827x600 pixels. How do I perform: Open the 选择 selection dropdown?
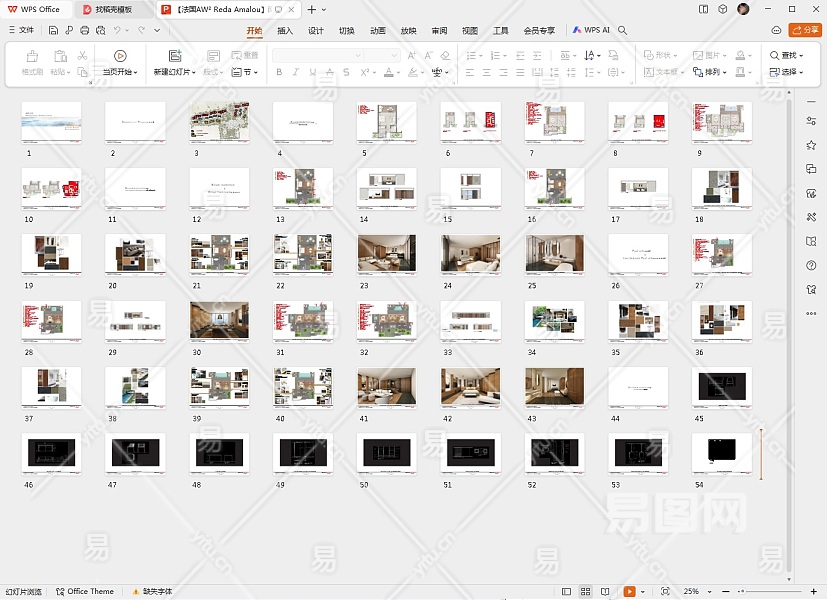[x=788, y=72]
